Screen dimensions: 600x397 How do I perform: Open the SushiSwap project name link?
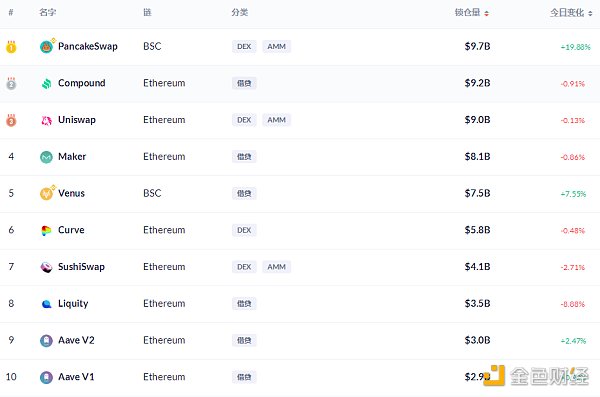click(81, 266)
